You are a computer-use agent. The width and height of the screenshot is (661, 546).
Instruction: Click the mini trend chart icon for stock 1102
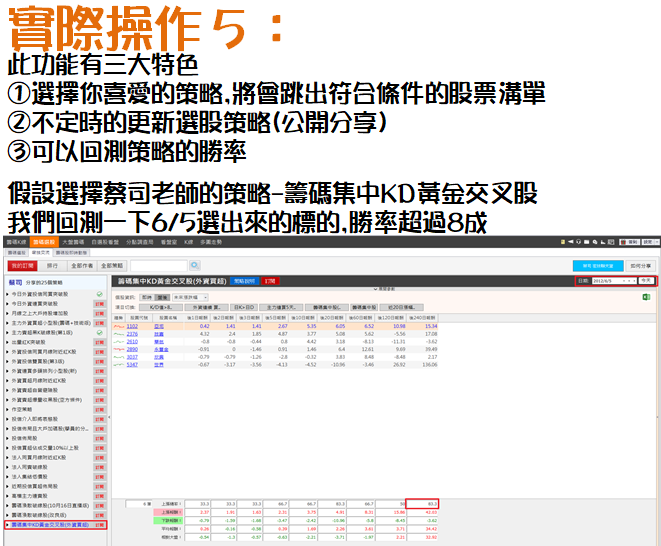[x=119, y=326]
